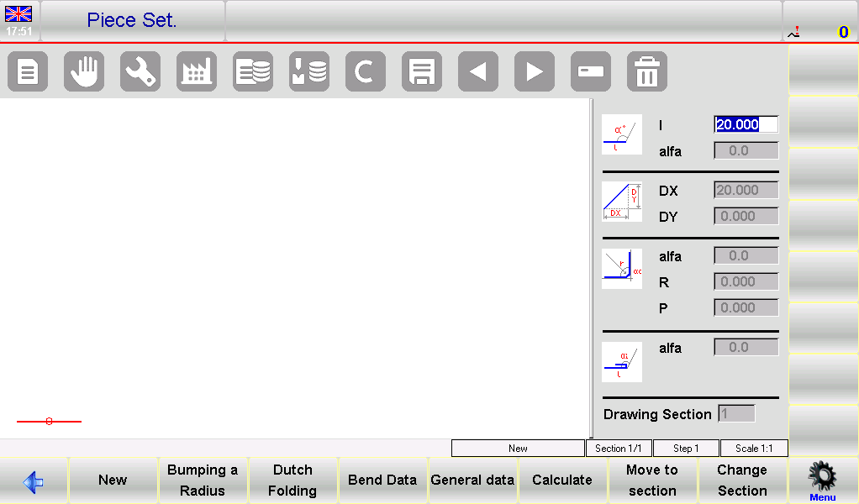Click the minus rectangle toolbar icon
Viewport: 859px width, 504px height.
(591, 72)
